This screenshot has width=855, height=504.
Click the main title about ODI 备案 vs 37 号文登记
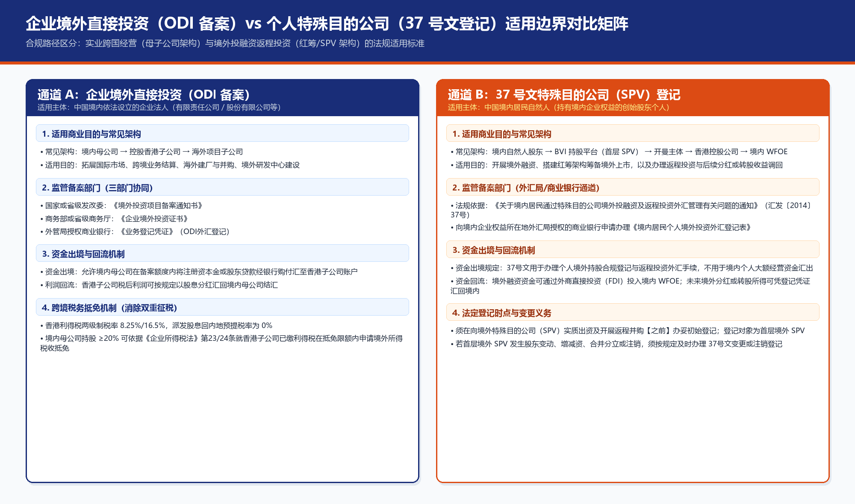coord(327,23)
